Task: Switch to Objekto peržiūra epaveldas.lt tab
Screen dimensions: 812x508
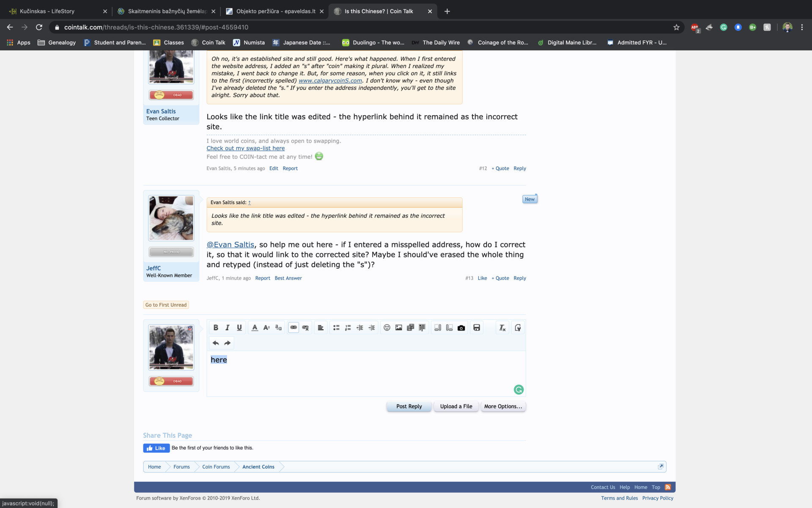Action: click(x=275, y=11)
